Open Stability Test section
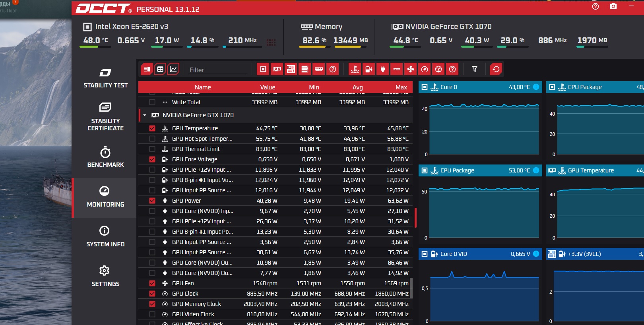The width and height of the screenshot is (644, 325). click(x=105, y=78)
